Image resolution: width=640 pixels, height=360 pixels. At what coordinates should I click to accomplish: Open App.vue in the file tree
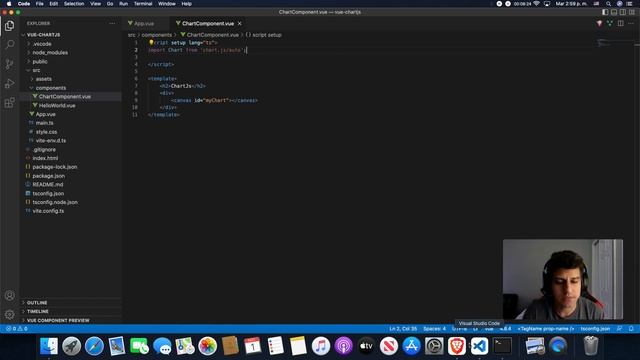(x=45, y=114)
